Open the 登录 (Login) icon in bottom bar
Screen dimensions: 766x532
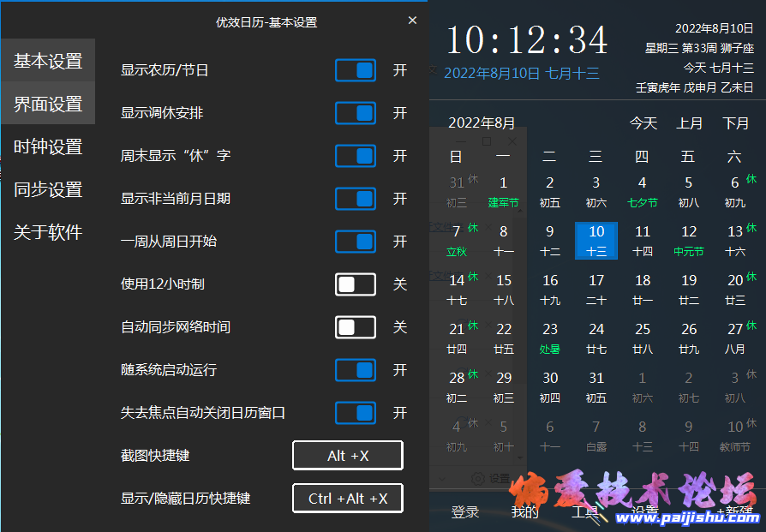click(x=465, y=511)
